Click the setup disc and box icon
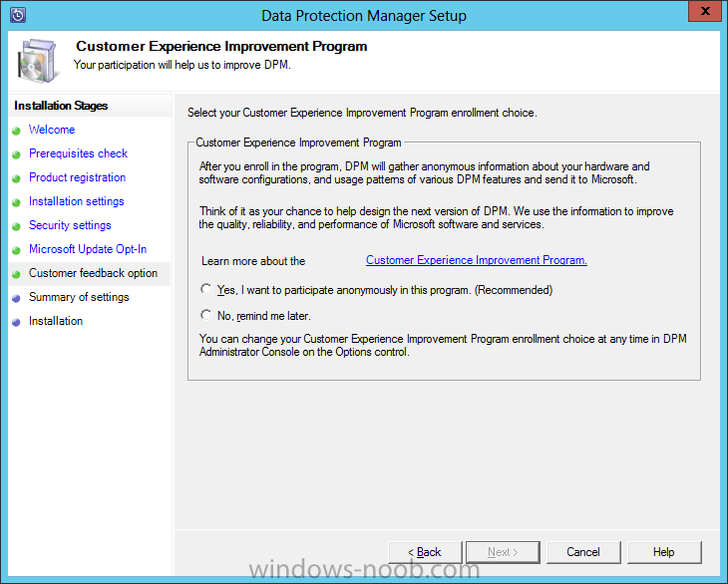 [x=38, y=61]
